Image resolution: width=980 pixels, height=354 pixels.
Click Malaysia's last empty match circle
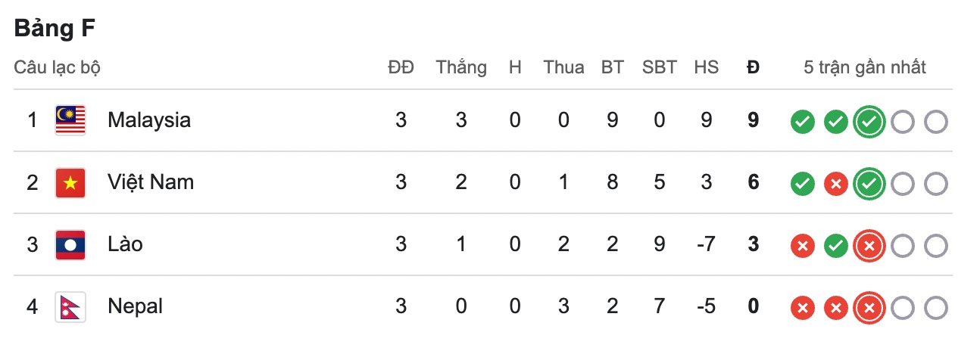pyautogui.click(x=936, y=122)
